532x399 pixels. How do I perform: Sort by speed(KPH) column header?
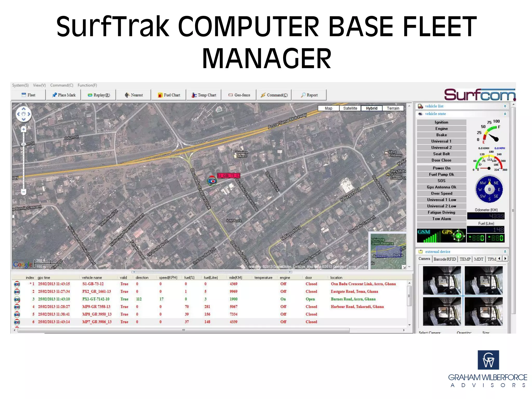click(168, 277)
